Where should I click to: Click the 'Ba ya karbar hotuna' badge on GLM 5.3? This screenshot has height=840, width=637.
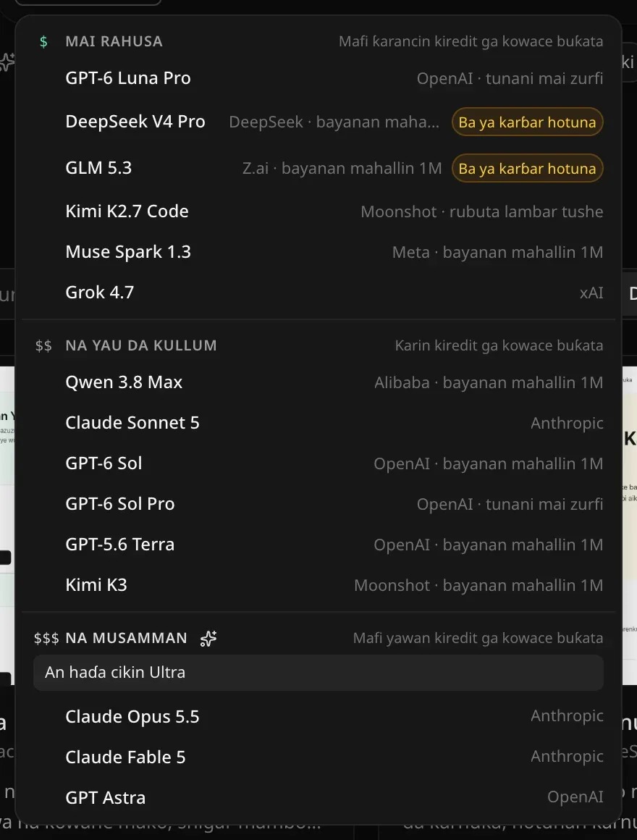click(x=527, y=168)
